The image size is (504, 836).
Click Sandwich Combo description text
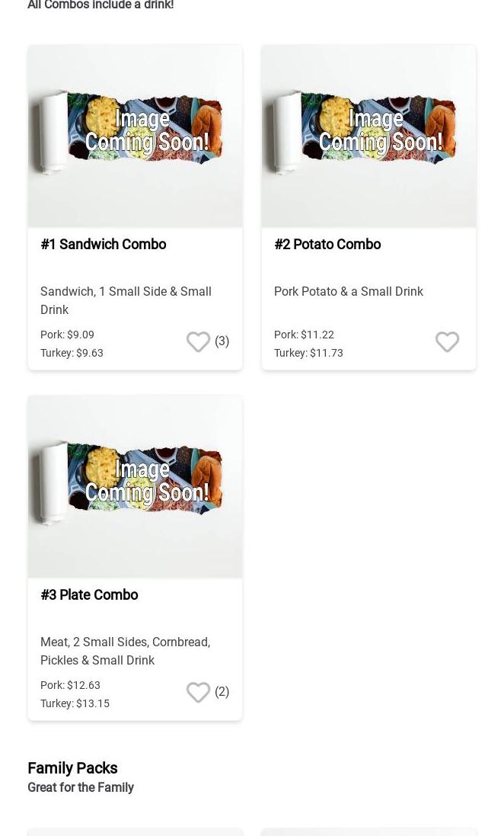point(126,300)
